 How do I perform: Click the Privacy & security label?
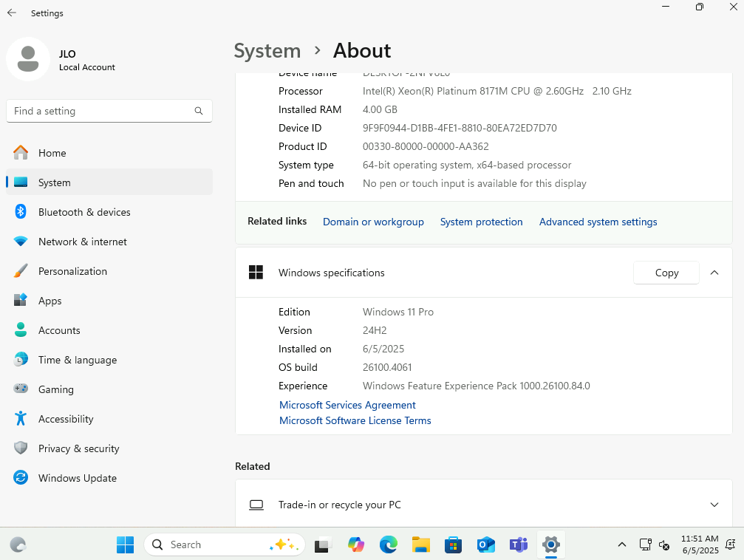(79, 448)
